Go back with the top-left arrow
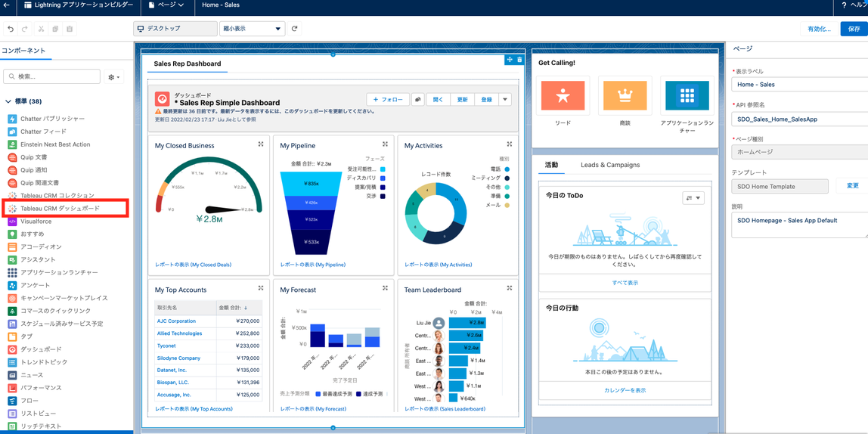 coord(7,5)
